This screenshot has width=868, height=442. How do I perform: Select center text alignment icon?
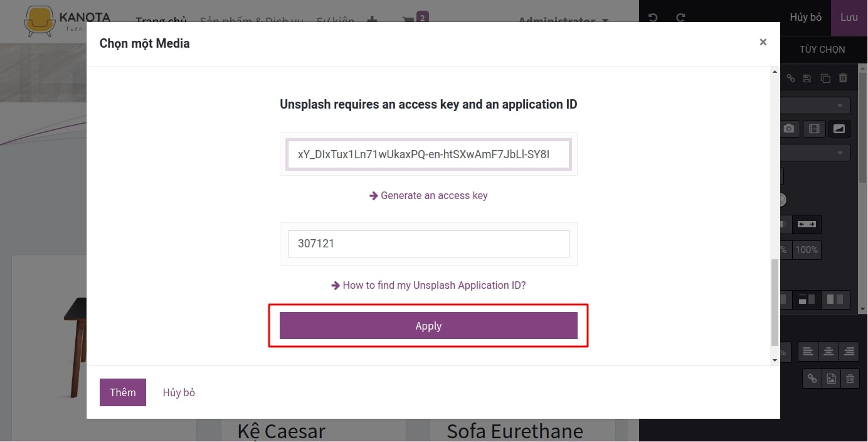click(828, 352)
